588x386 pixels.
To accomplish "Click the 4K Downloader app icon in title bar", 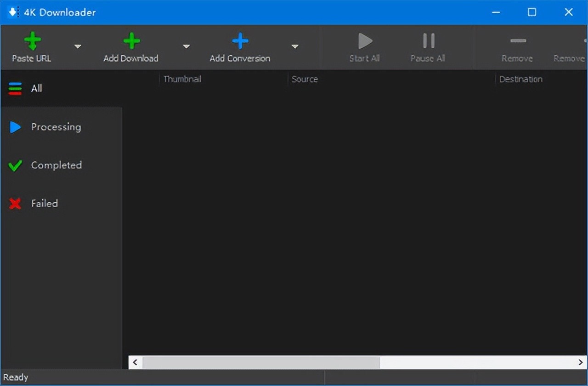I will coord(13,12).
